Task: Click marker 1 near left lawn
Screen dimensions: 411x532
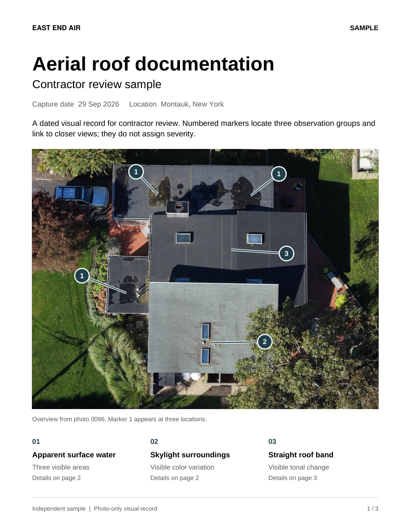Action: click(82, 276)
